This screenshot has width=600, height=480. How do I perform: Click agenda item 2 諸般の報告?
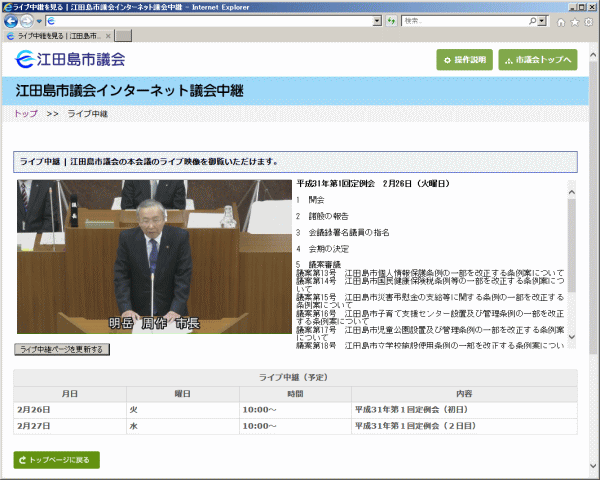coord(322,216)
